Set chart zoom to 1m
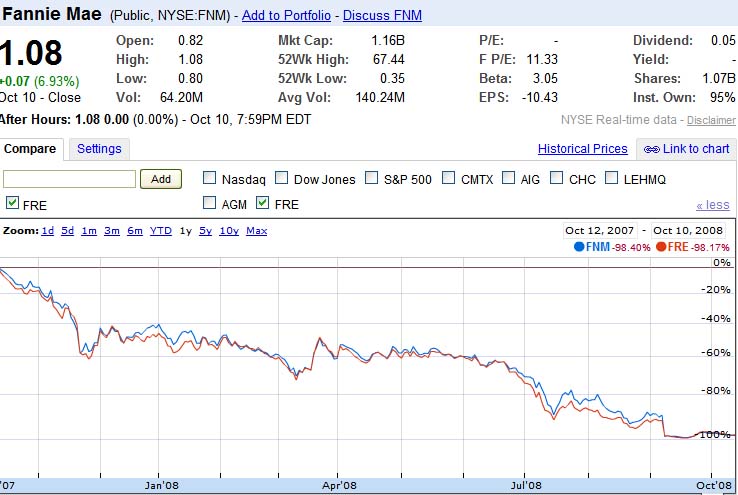This screenshot has width=738, height=495. coord(89,231)
